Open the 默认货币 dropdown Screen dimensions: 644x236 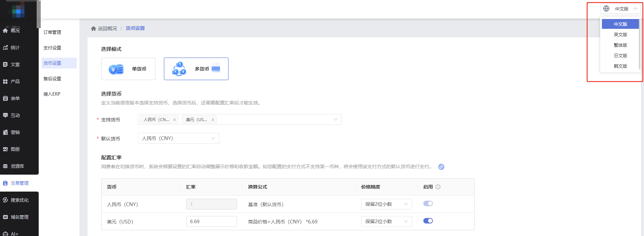179,138
